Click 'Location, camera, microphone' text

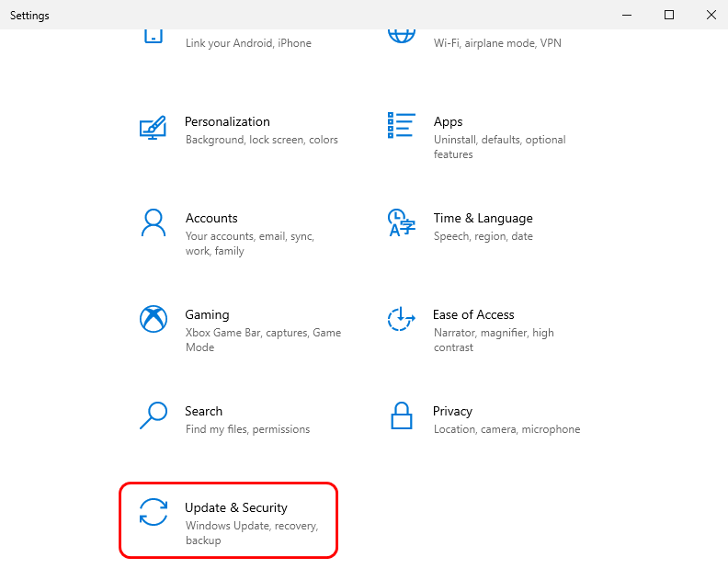click(506, 429)
